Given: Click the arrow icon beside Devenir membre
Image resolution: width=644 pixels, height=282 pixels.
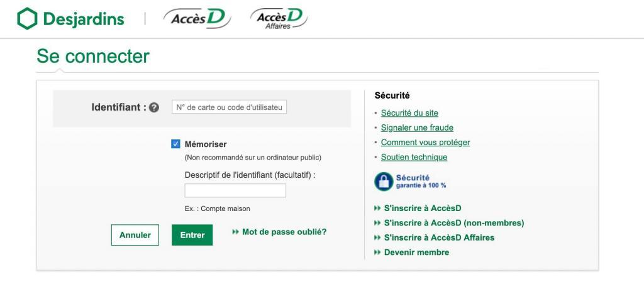Looking at the screenshot, I should [x=377, y=252].
